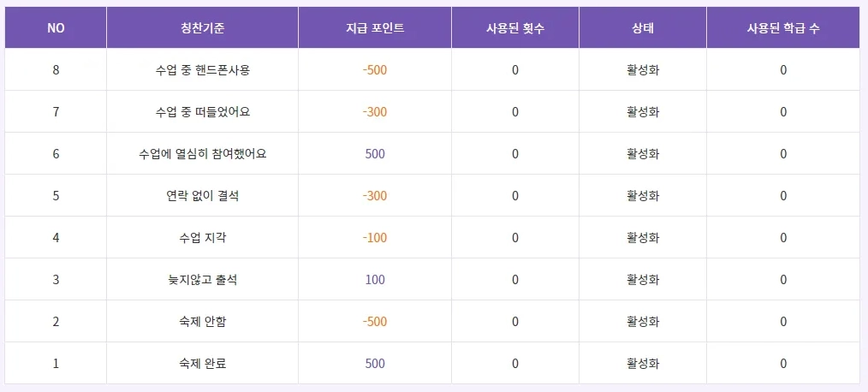This screenshot has width=868, height=392.
Task: Click 활성화 status for 수업 지각
Action: point(643,238)
